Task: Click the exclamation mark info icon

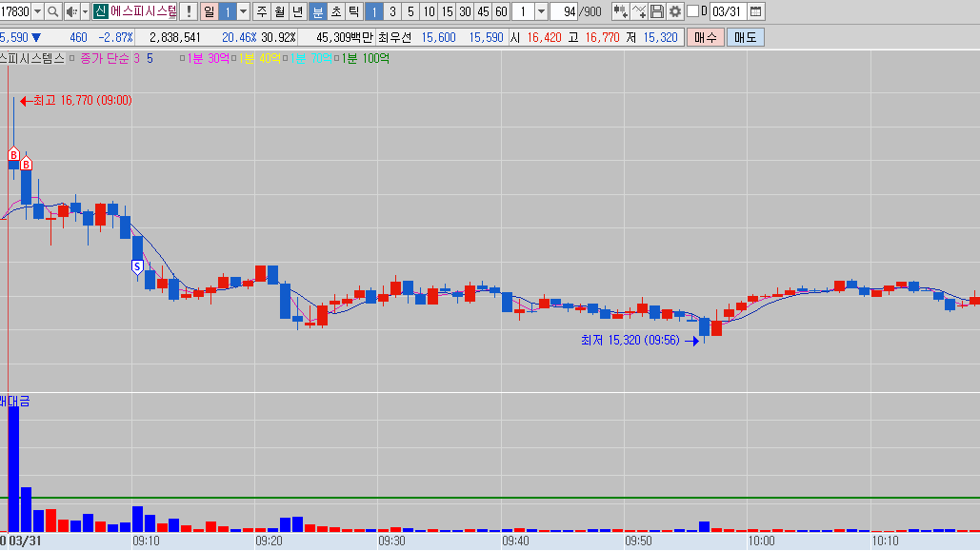Action: click(x=189, y=11)
